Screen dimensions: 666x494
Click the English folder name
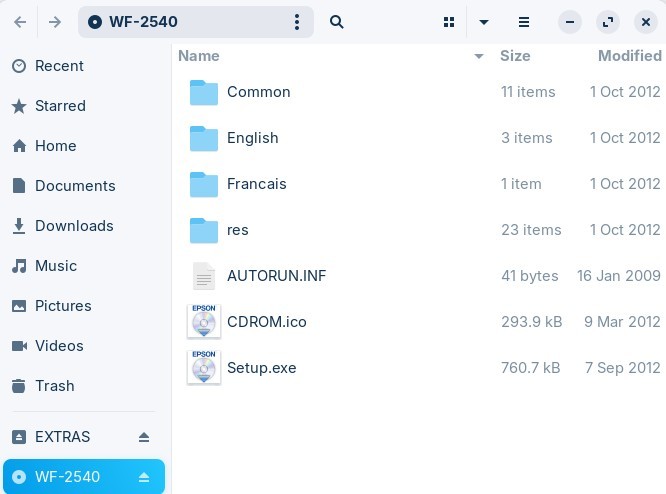(x=253, y=138)
